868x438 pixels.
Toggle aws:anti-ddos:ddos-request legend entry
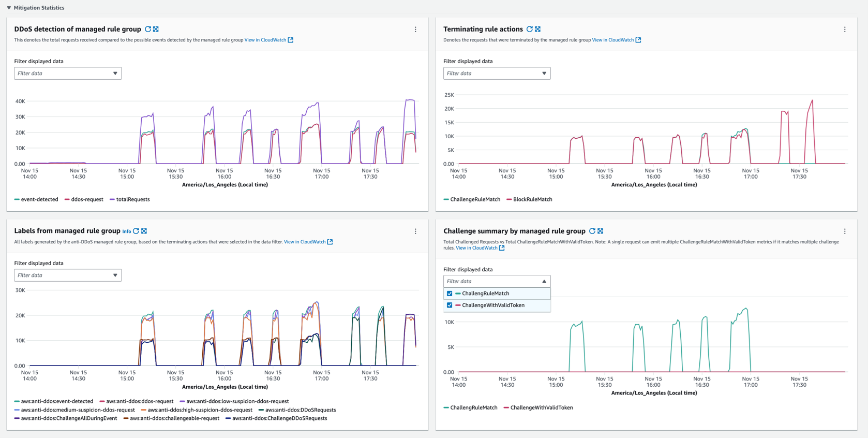tap(137, 401)
